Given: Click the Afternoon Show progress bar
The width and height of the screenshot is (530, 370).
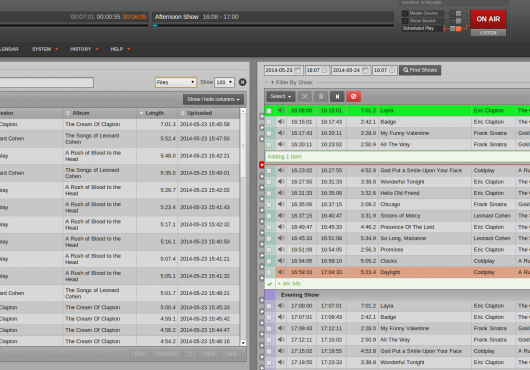Looking at the screenshot, I should 273,25.
